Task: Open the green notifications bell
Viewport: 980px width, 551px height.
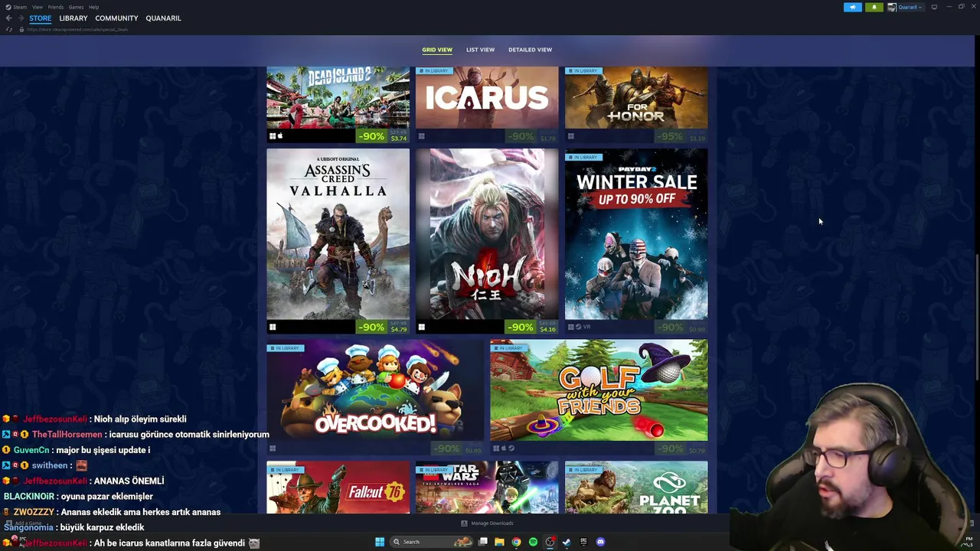Action: (874, 7)
